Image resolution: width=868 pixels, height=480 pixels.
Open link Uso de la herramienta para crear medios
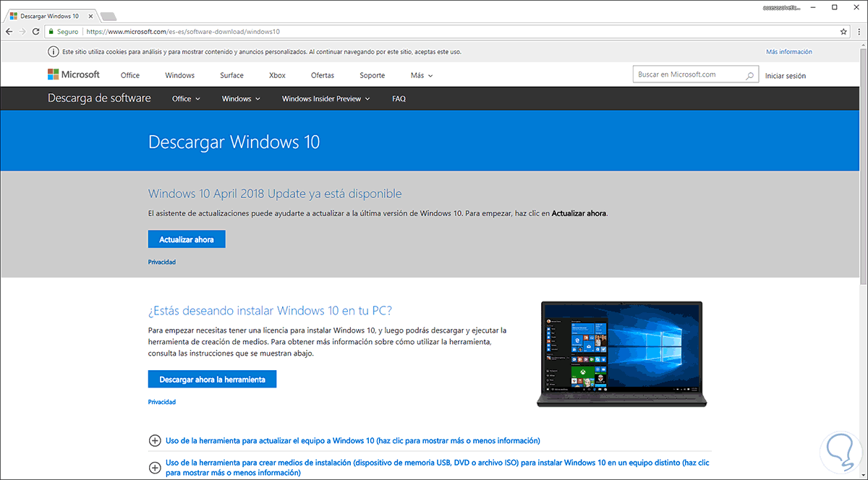click(x=437, y=467)
